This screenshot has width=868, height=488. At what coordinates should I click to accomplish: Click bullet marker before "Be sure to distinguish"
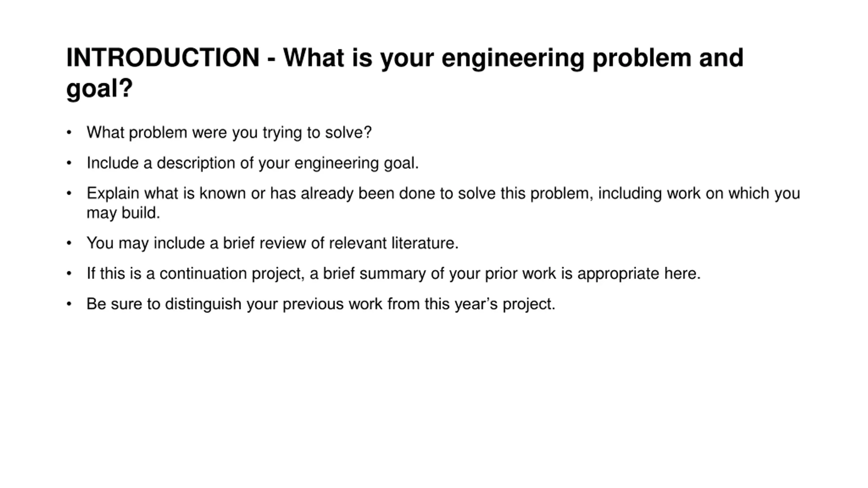[x=69, y=304]
